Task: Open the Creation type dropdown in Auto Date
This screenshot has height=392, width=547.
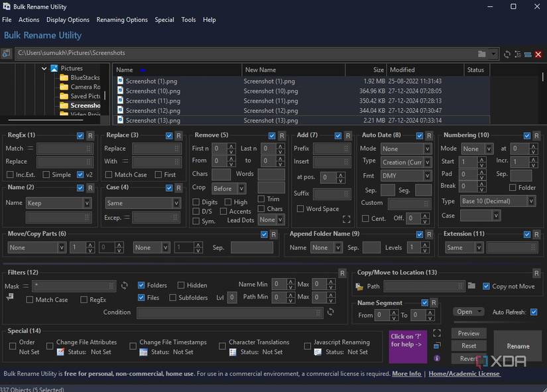Action: [406, 162]
